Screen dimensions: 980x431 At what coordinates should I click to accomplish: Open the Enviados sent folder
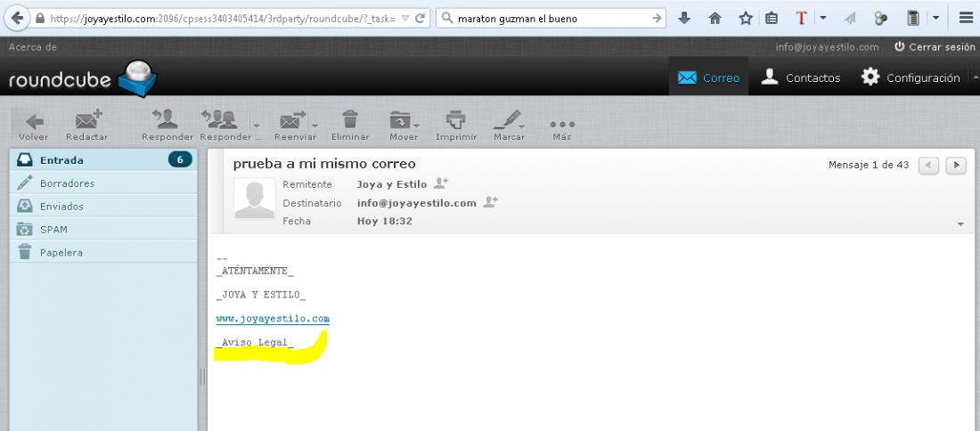click(x=103, y=206)
